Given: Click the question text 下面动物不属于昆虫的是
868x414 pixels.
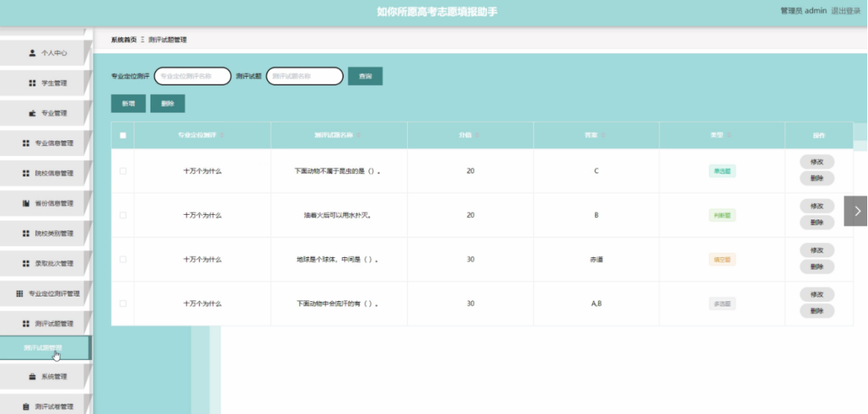Looking at the screenshot, I should (x=337, y=171).
